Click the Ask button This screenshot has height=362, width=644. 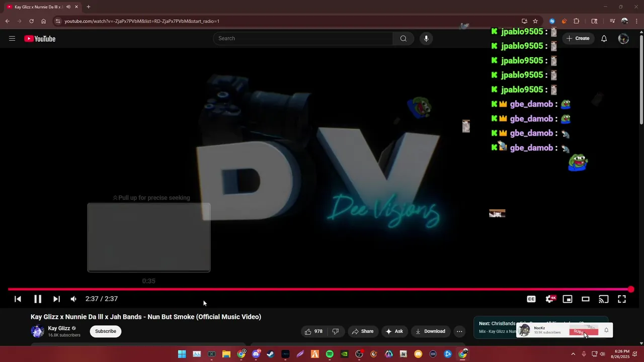click(x=394, y=331)
